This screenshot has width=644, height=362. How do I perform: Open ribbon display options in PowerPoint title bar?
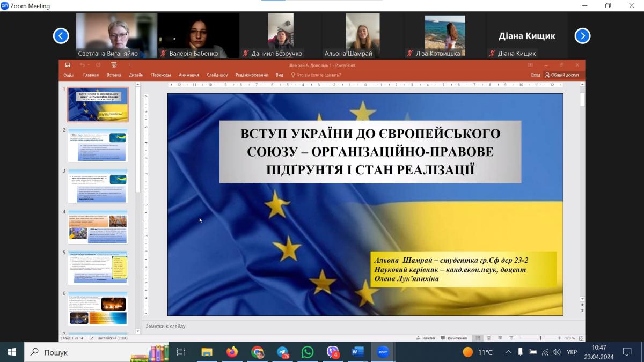[530, 65]
